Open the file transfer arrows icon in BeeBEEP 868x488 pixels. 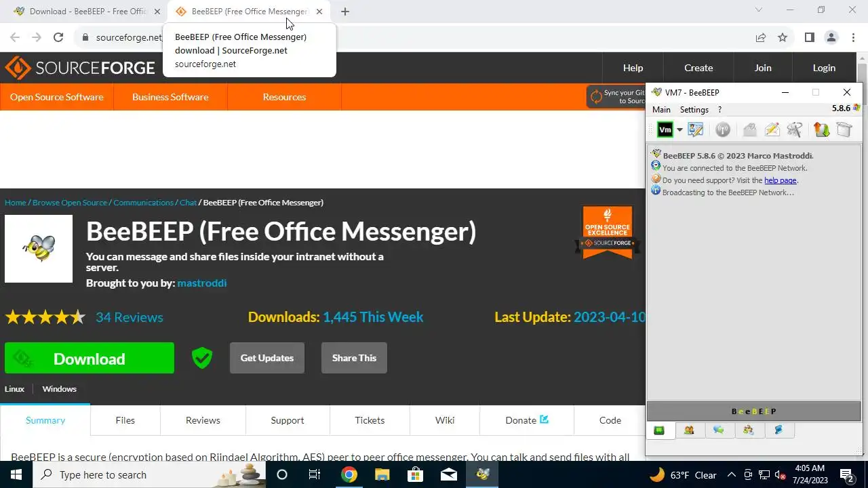(x=821, y=129)
